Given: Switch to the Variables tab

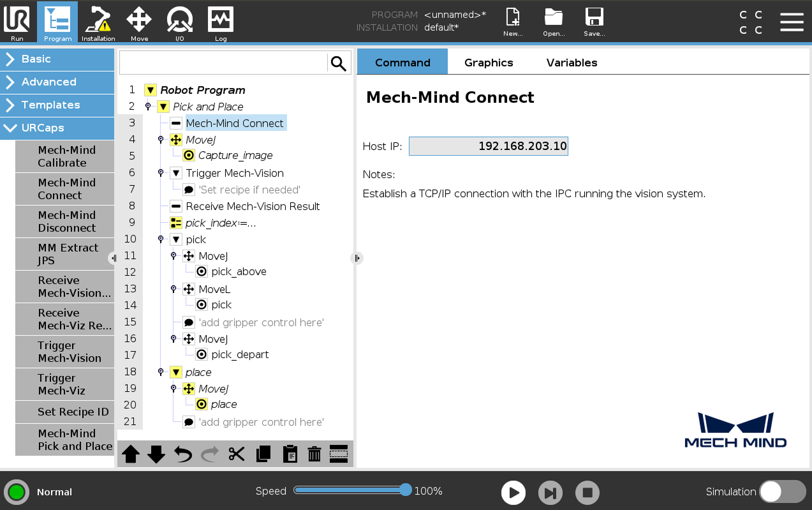Looking at the screenshot, I should pos(571,62).
